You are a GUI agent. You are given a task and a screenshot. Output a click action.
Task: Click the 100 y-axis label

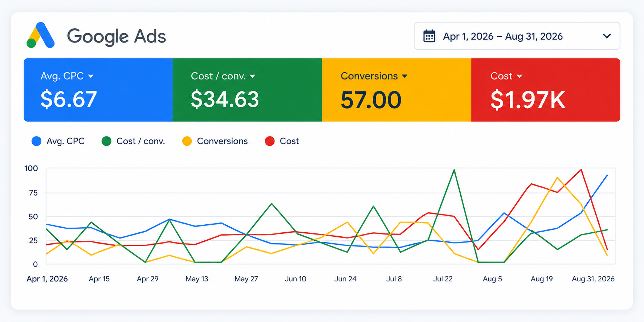31,168
